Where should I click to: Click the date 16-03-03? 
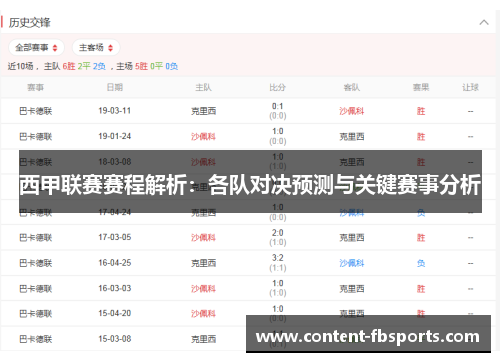click(x=115, y=288)
